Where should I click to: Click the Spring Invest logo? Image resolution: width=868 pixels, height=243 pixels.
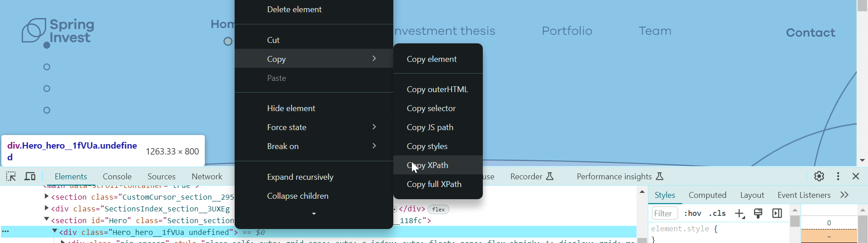point(58,31)
